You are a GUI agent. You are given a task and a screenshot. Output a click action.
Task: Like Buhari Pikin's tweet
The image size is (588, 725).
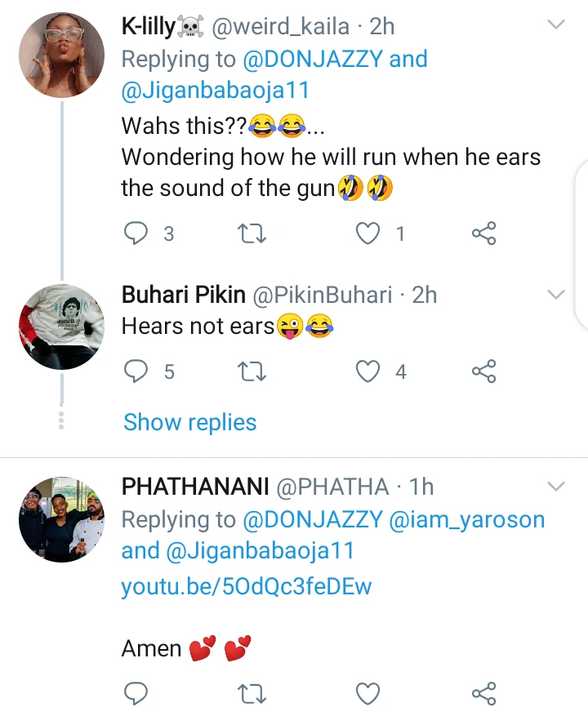tap(370, 372)
